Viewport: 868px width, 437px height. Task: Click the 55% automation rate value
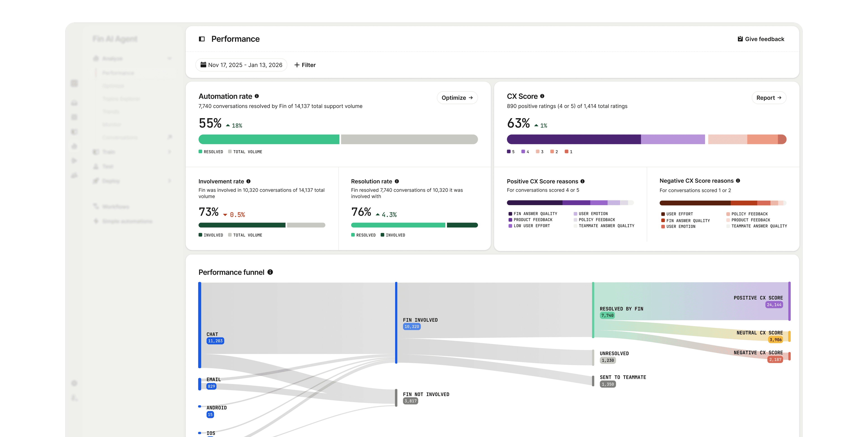click(x=210, y=123)
